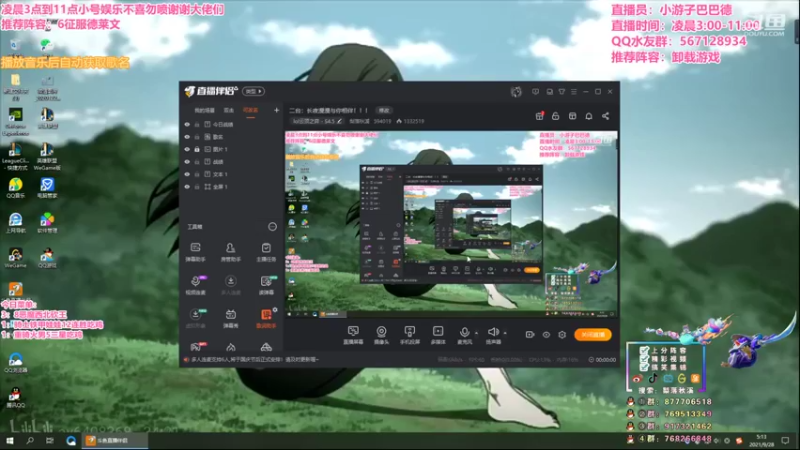Image resolution: width=800 pixels, height=450 pixels.
Task: Add a 多媒体 media source
Action: pyautogui.click(x=438, y=335)
